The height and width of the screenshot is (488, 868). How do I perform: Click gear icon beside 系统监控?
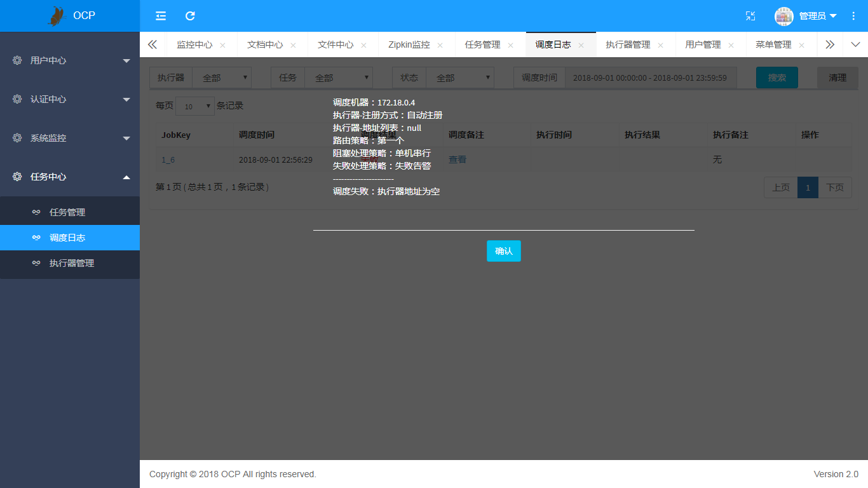17,138
